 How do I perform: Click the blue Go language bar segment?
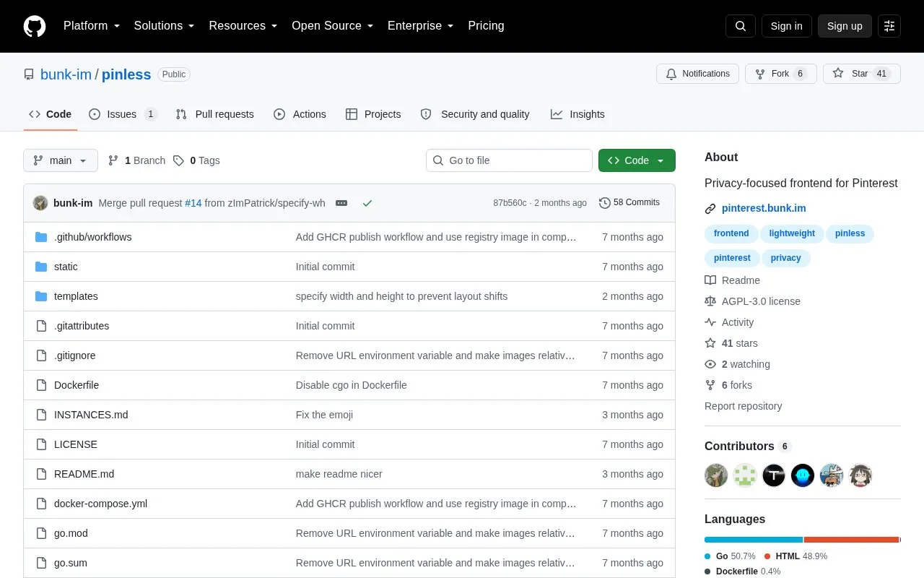click(x=754, y=540)
